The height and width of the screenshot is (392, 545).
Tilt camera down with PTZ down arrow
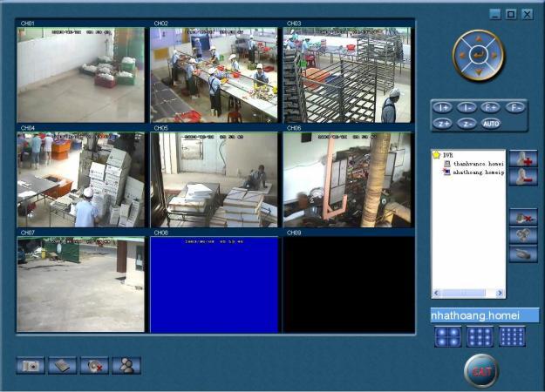479,72
